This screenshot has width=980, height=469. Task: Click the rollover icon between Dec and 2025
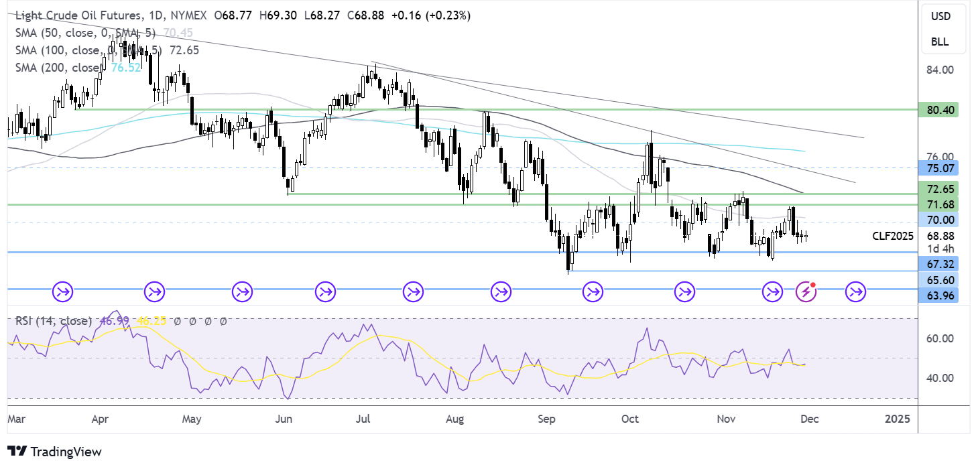tap(855, 291)
